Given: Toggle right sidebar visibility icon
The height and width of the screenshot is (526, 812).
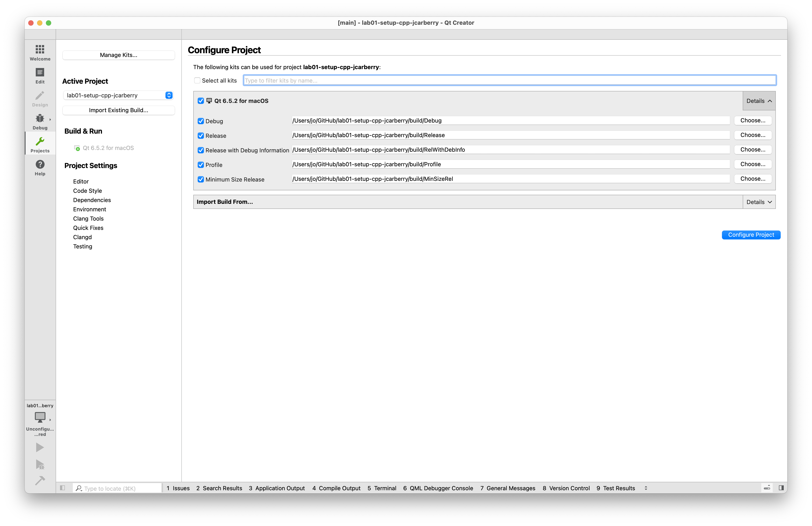Looking at the screenshot, I should [x=781, y=488].
